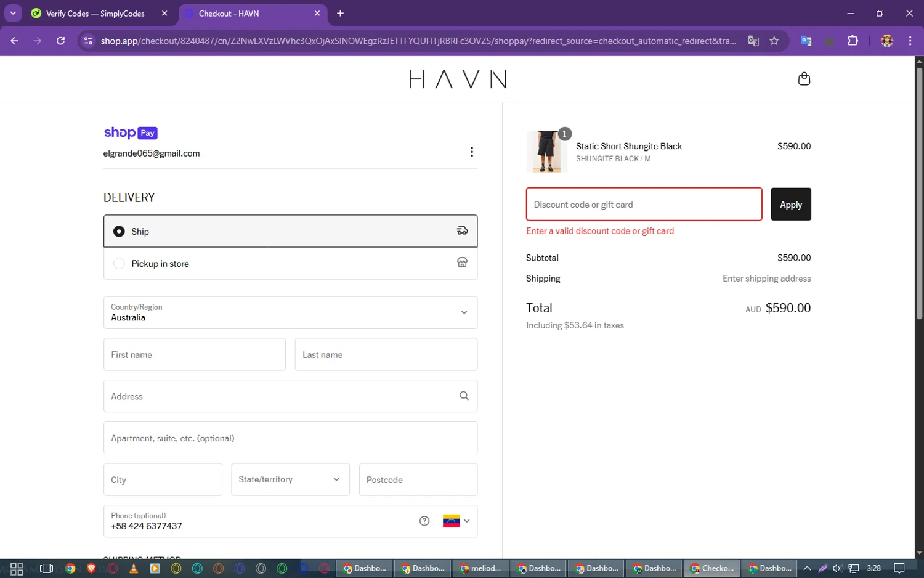Click the First name field
This screenshot has height=578, width=924.
pos(195,354)
